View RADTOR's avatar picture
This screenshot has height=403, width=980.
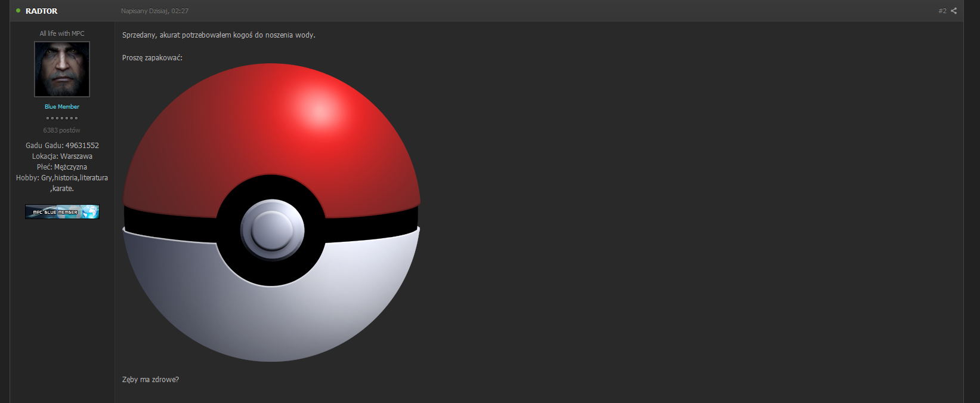pos(62,69)
